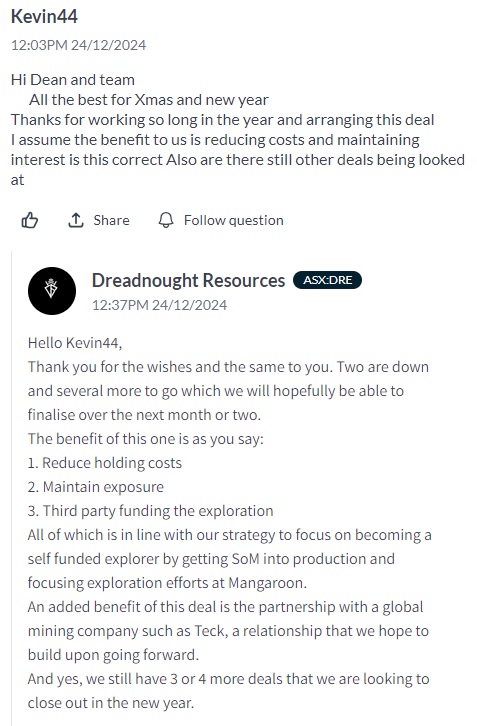The image size is (477, 726).
Task: Click 'close out in the new year' line
Action: tap(111, 703)
